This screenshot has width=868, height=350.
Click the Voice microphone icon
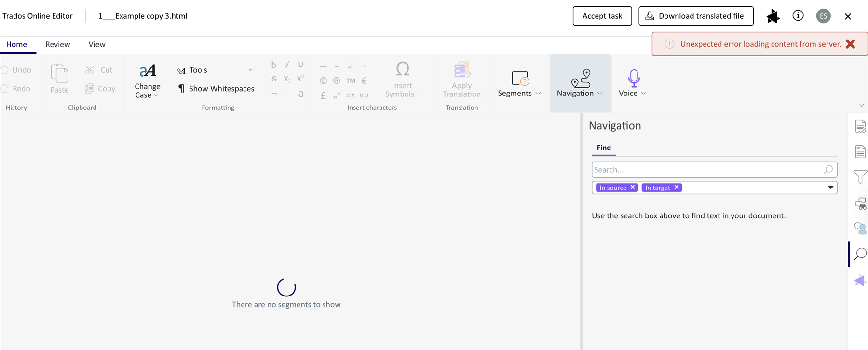click(x=633, y=78)
